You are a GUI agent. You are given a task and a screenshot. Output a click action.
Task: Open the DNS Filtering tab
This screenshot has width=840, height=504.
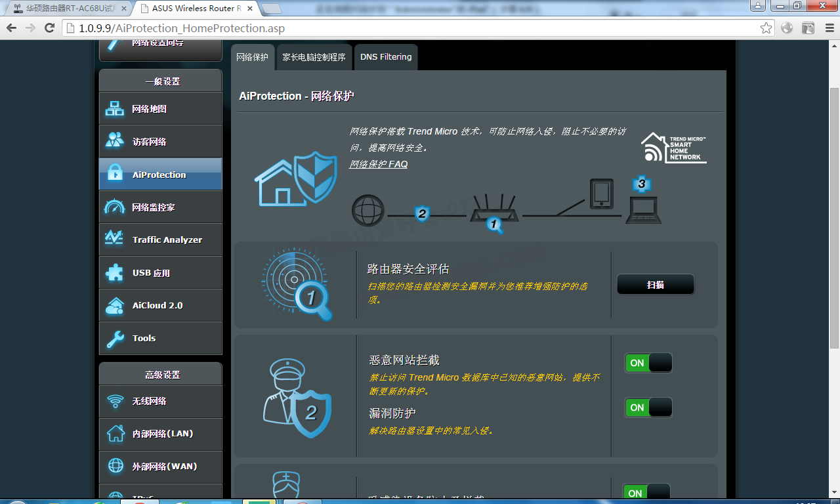click(386, 57)
